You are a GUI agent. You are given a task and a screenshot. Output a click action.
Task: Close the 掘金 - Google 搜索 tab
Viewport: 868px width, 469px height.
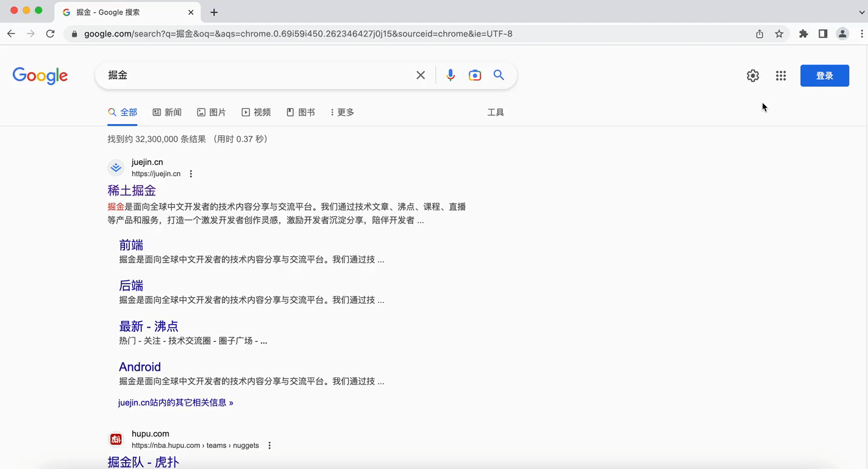(191, 12)
